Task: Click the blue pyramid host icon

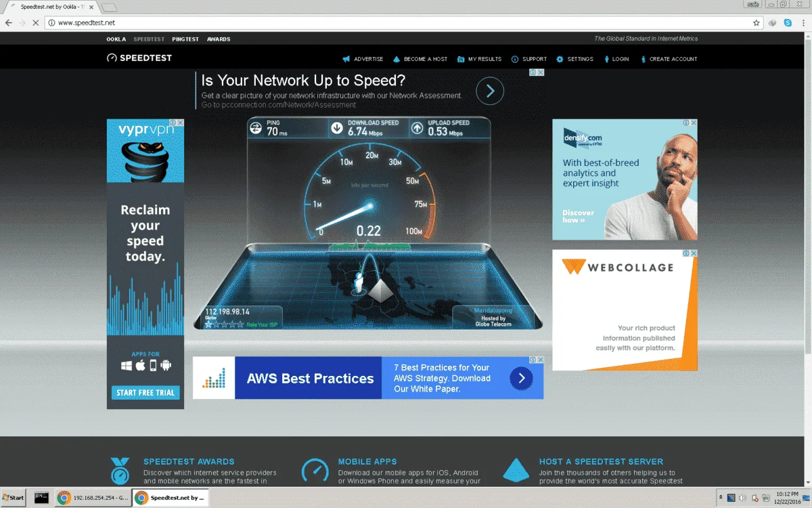Action: [x=517, y=470]
